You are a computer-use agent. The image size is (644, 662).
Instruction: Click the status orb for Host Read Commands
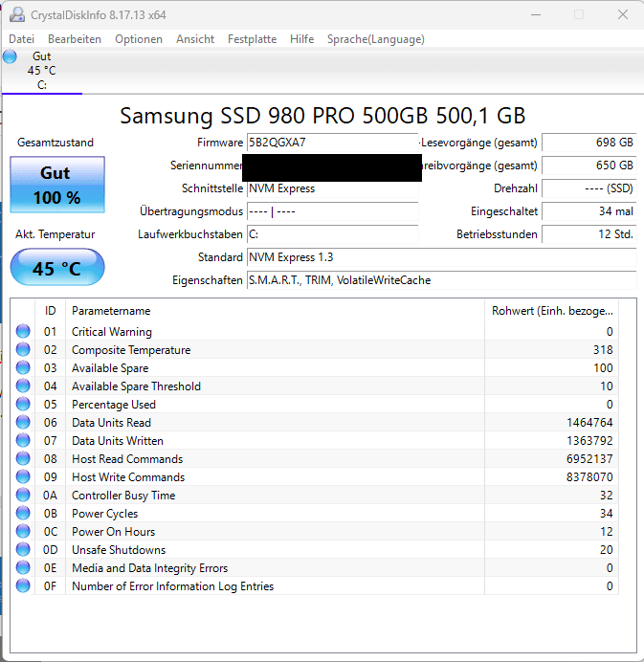23,458
